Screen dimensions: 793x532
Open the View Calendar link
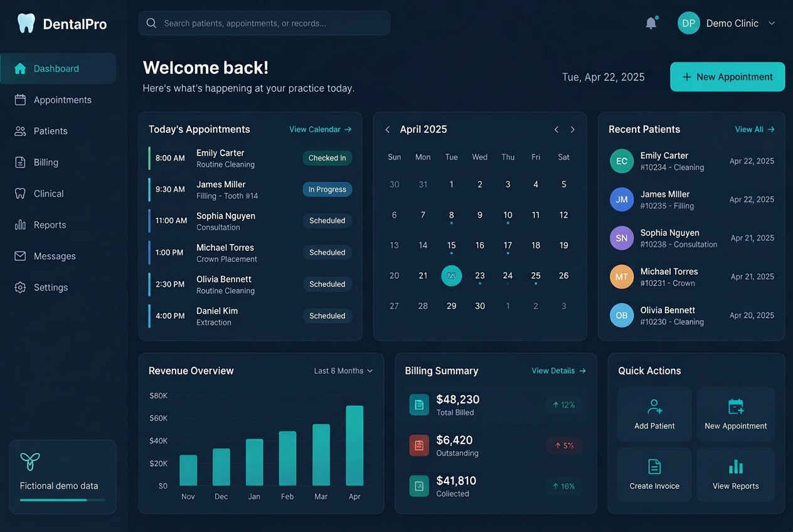coord(320,129)
